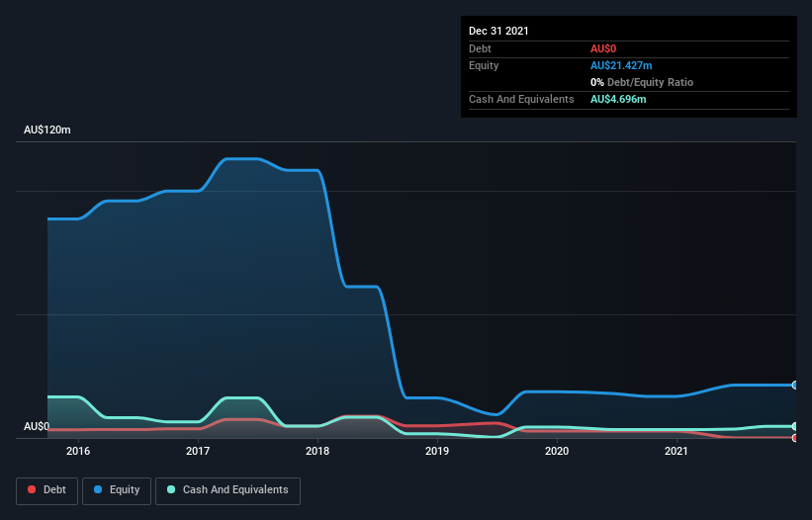Click the 2020 x-axis label

pos(557,451)
